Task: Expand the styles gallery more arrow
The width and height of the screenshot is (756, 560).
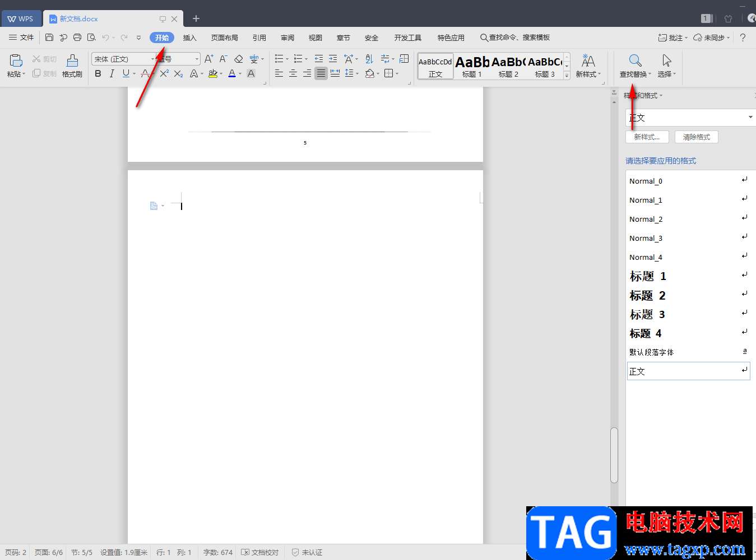Action: (567, 76)
